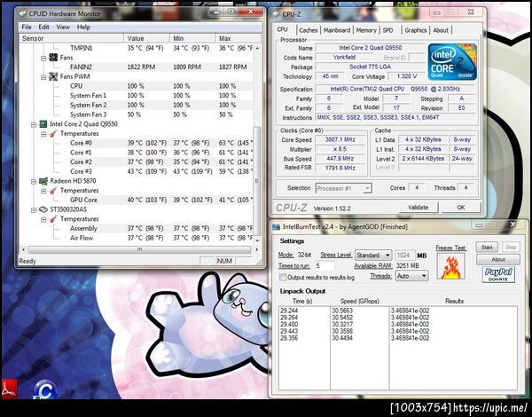Viewport: 532px width, 417px height.
Task: Click the scroll-up arrow in Hardware Monitor
Action: click(x=257, y=48)
